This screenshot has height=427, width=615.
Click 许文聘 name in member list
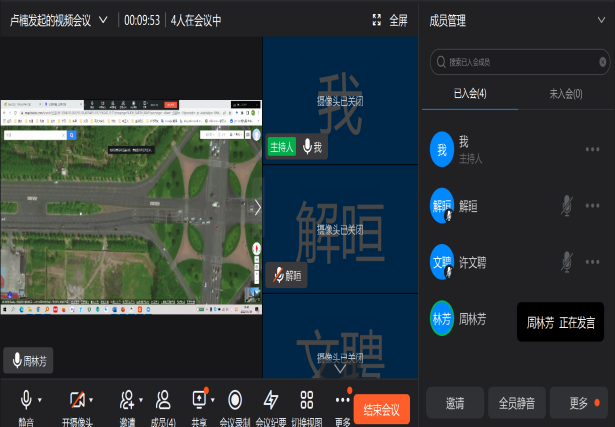pyautogui.click(x=473, y=262)
